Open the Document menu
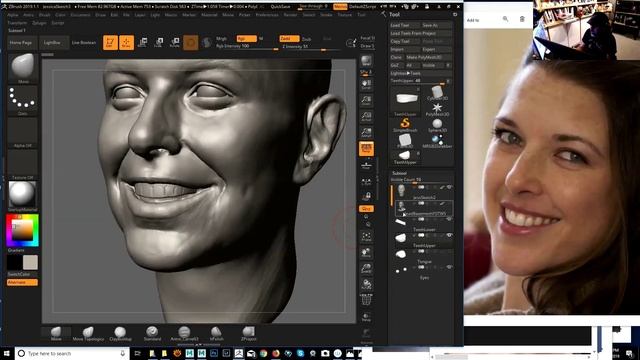This screenshot has width=640, height=360. [x=80, y=15]
